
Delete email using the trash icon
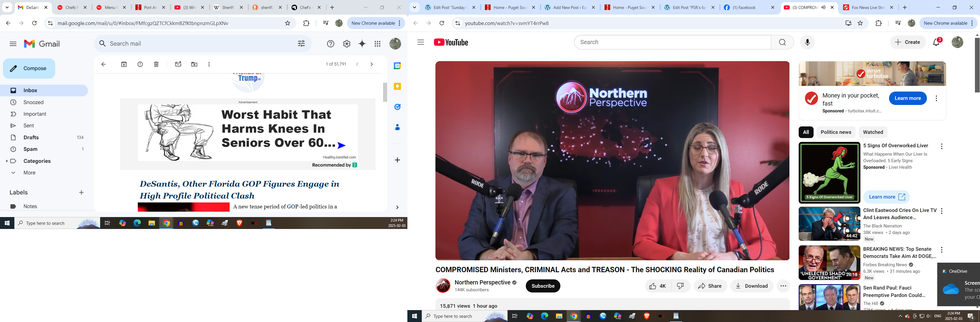pyautogui.click(x=156, y=64)
